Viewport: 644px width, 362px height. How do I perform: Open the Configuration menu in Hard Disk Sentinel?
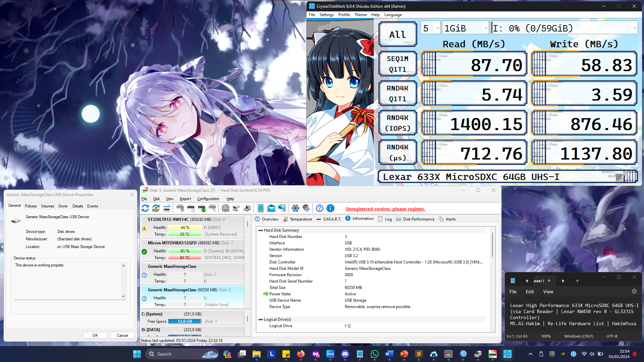(x=208, y=199)
